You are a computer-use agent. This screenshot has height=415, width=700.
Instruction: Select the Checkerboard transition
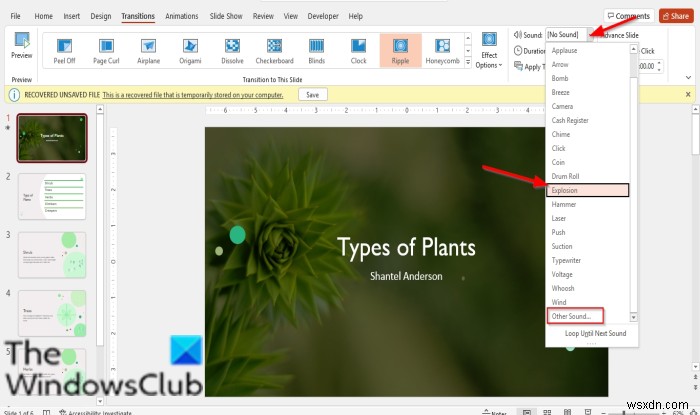click(274, 51)
